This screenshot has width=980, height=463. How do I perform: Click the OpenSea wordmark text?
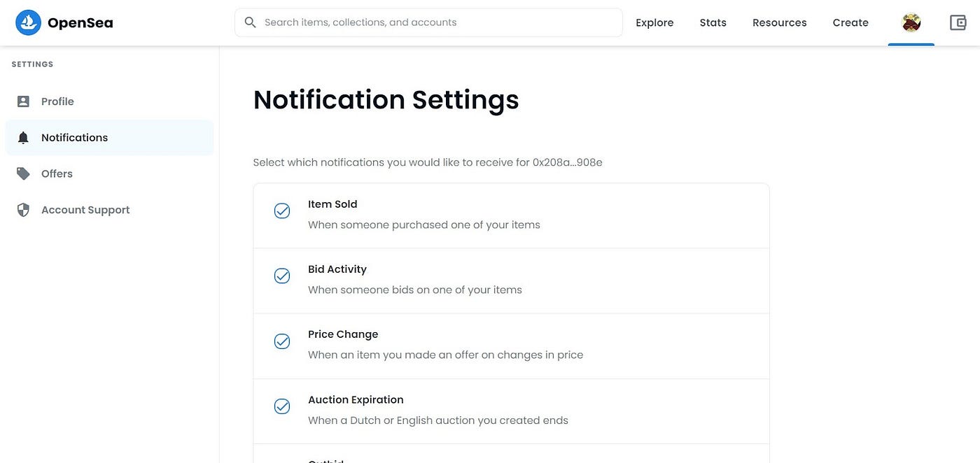[x=80, y=22]
